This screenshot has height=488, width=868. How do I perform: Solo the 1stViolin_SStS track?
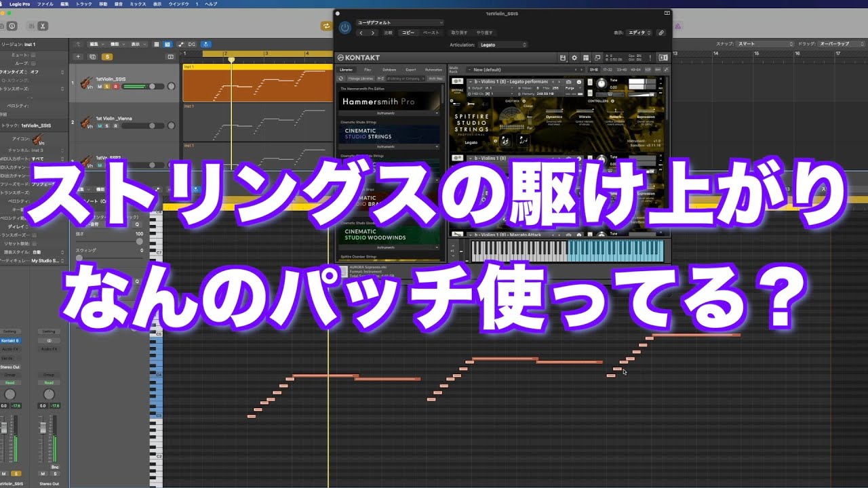pyautogui.click(x=108, y=87)
